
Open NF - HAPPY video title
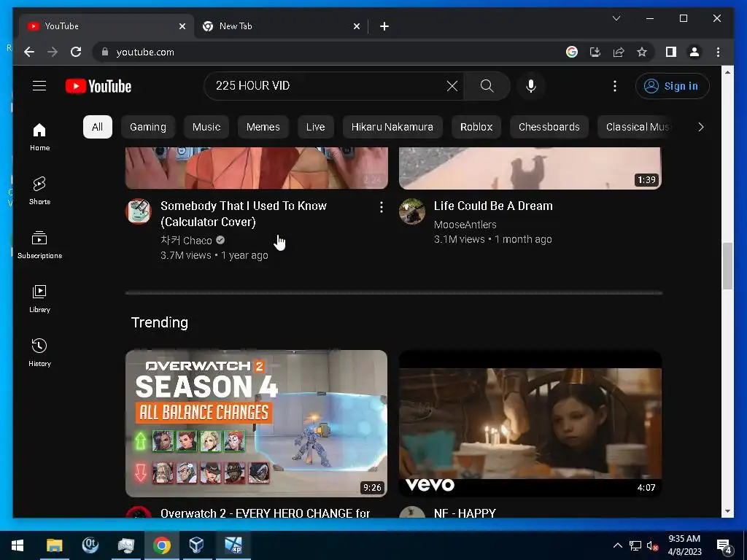click(x=465, y=513)
